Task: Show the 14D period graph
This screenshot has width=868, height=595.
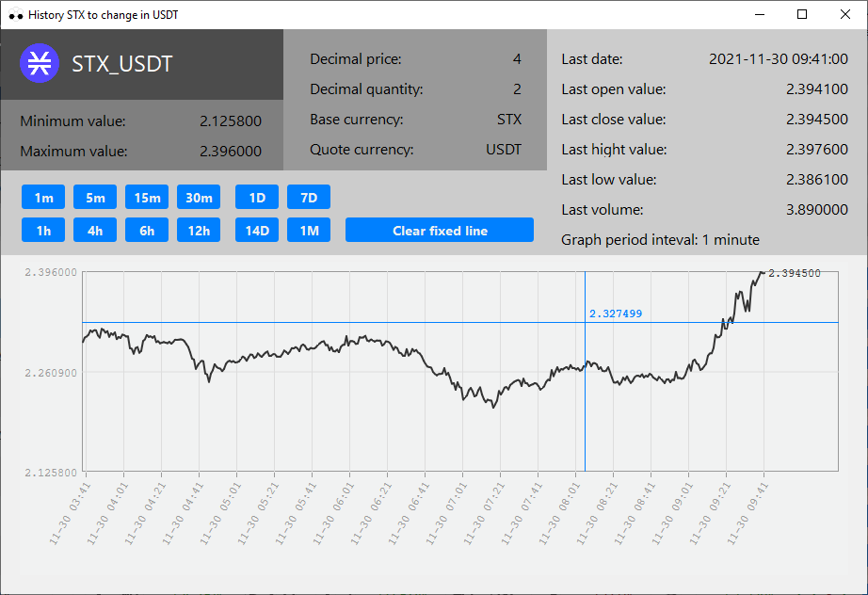Action: pyautogui.click(x=257, y=230)
